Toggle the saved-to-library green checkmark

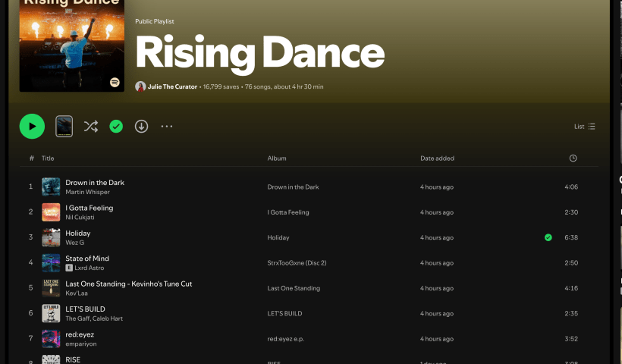[116, 127]
